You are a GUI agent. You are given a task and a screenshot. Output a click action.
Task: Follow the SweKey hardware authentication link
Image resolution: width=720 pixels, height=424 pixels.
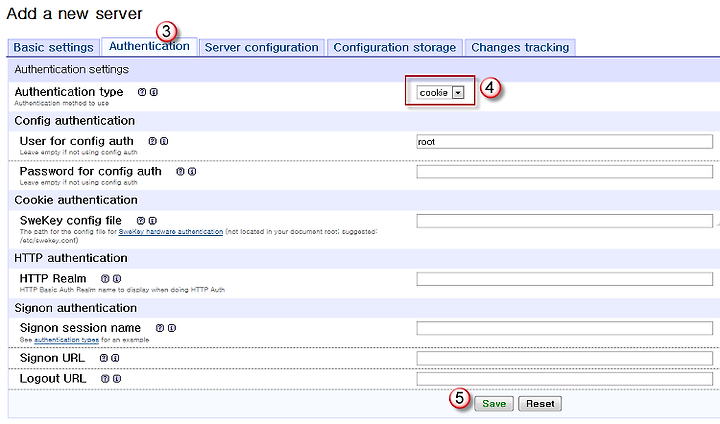coord(171,232)
